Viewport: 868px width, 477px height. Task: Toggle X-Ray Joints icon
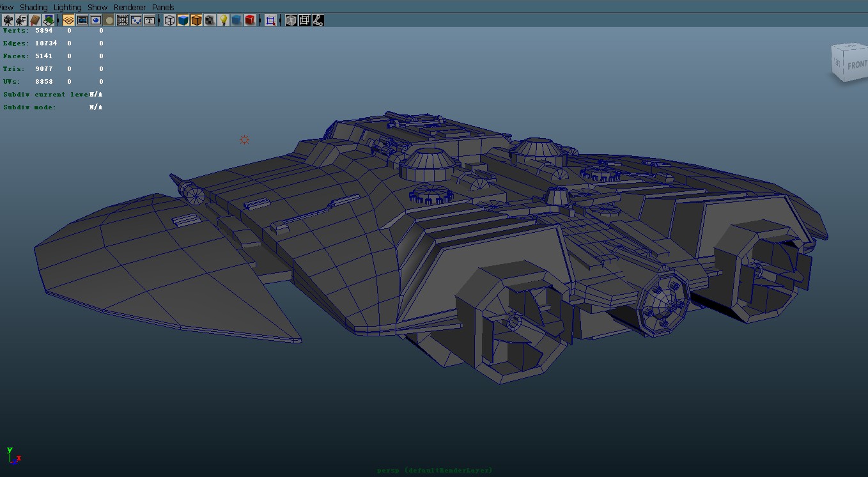[318, 20]
